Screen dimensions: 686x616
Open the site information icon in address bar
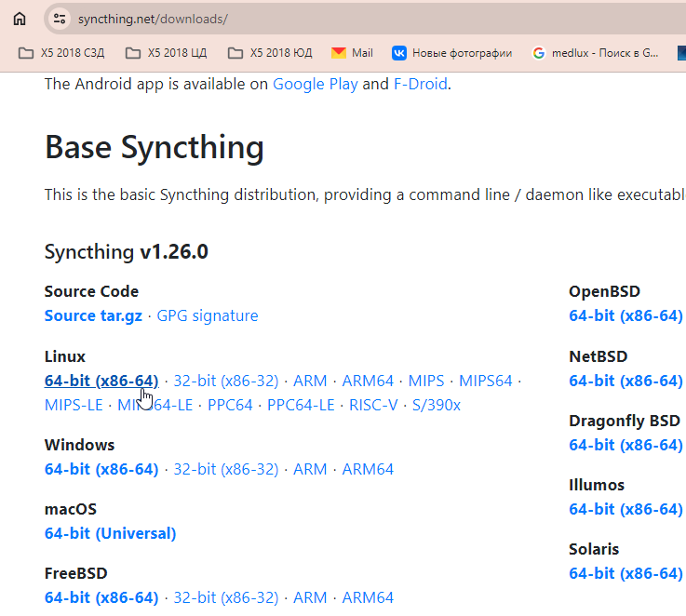pyautogui.click(x=60, y=19)
